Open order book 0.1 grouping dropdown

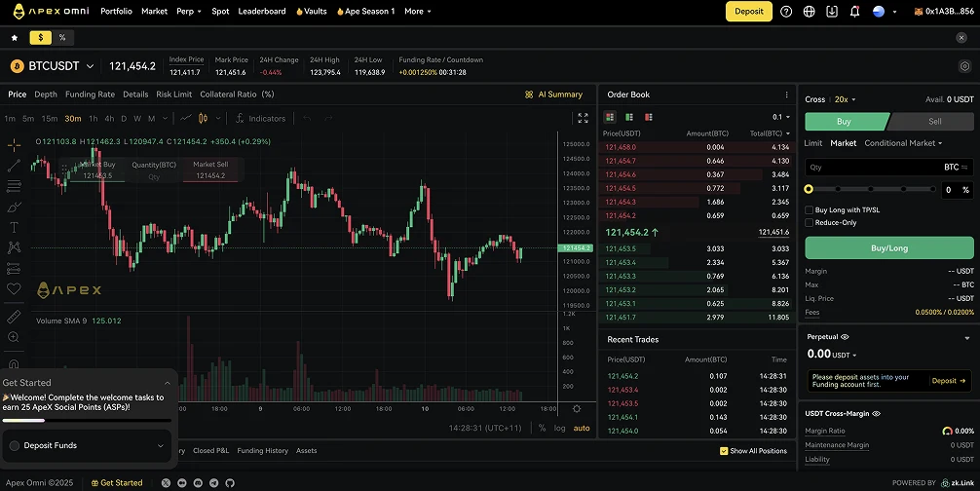[x=781, y=117]
